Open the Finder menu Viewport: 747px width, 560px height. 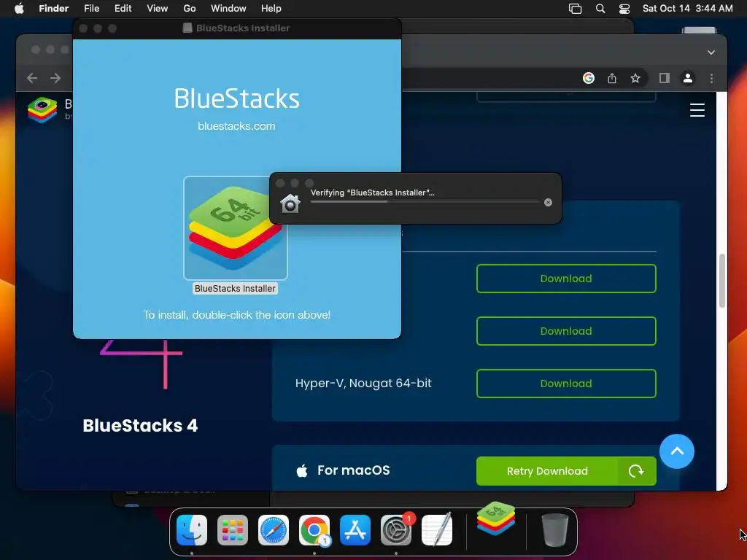click(x=53, y=9)
